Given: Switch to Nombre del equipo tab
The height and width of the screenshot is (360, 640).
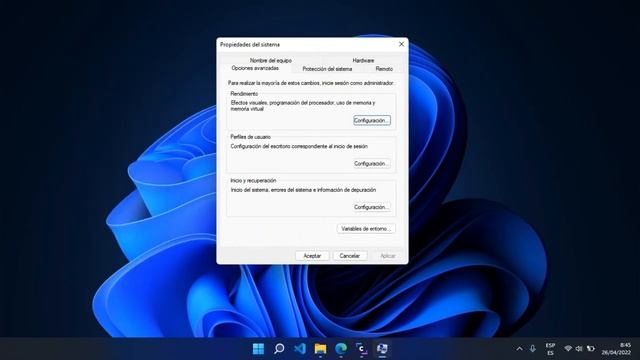Looking at the screenshot, I should pyautogui.click(x=271, y=60).
